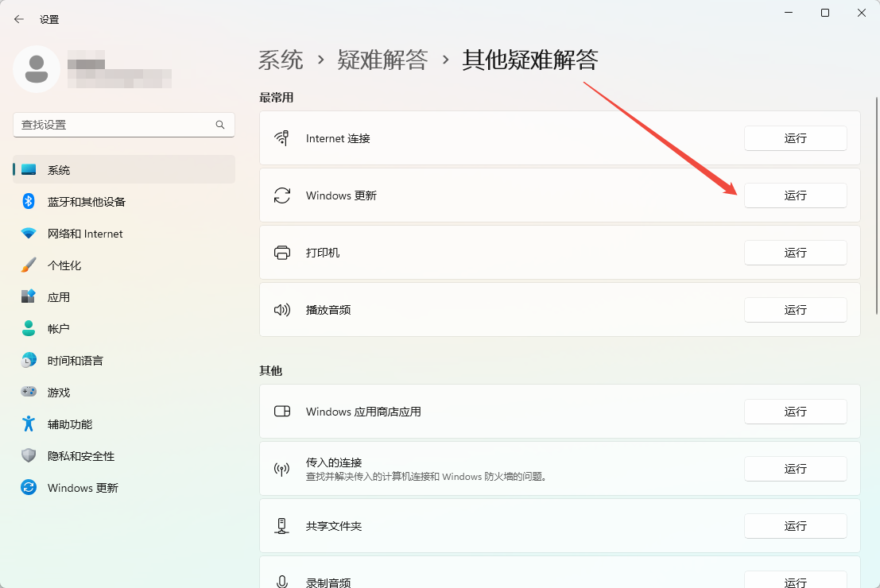Run the 播放音频 troubleshooter

point(795,310)
